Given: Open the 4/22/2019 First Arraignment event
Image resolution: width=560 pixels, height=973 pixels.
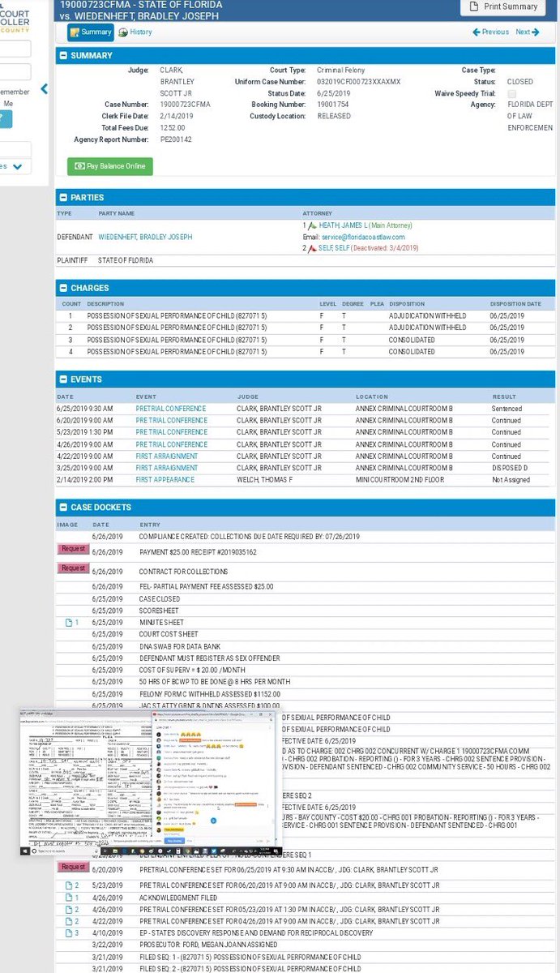Looking at the screenshot, I should [167, 456].
